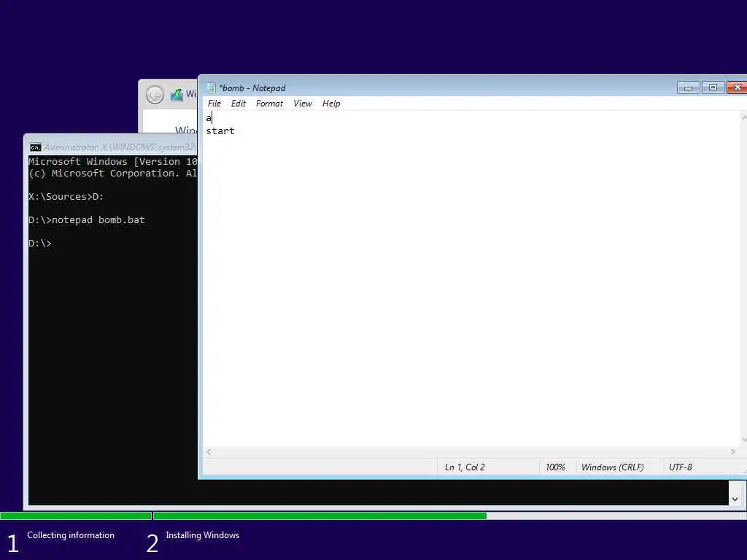Click the "Installing Windows" step label
The height and width of the screenshot is (560, 747).
click(203, 535)
